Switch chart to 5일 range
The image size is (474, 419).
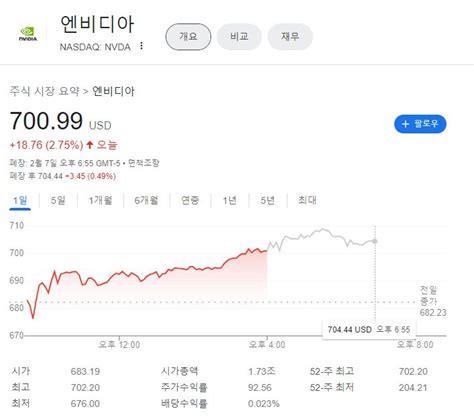tap(58, 200)
